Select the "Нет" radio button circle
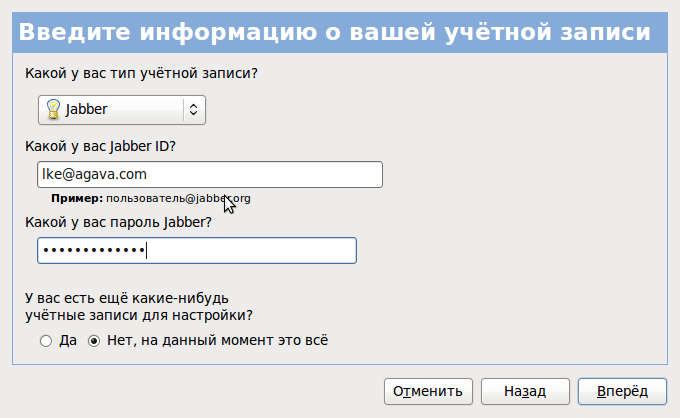680x418 pixels. tap(95, 341)
